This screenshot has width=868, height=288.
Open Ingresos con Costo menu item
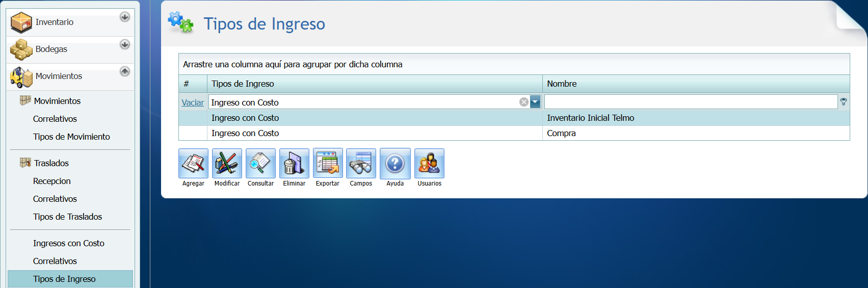coord(69,243)
